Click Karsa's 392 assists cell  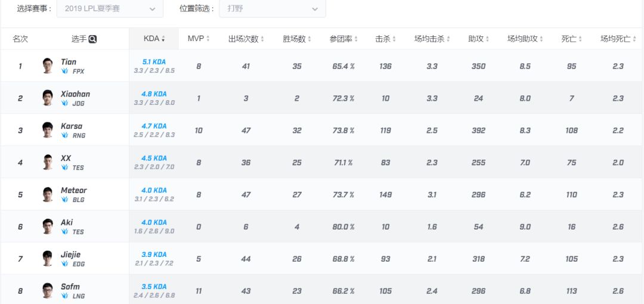(x=478, y=130)
